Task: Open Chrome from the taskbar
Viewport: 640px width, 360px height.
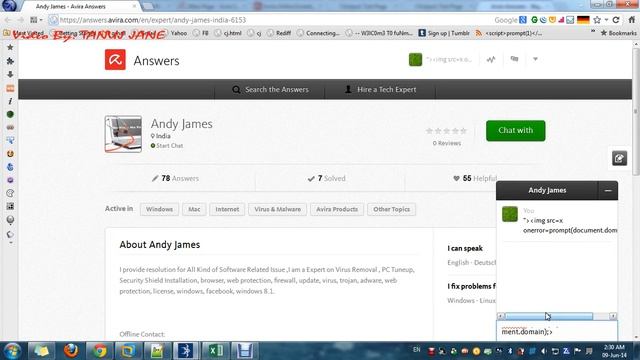Action: 99,351
